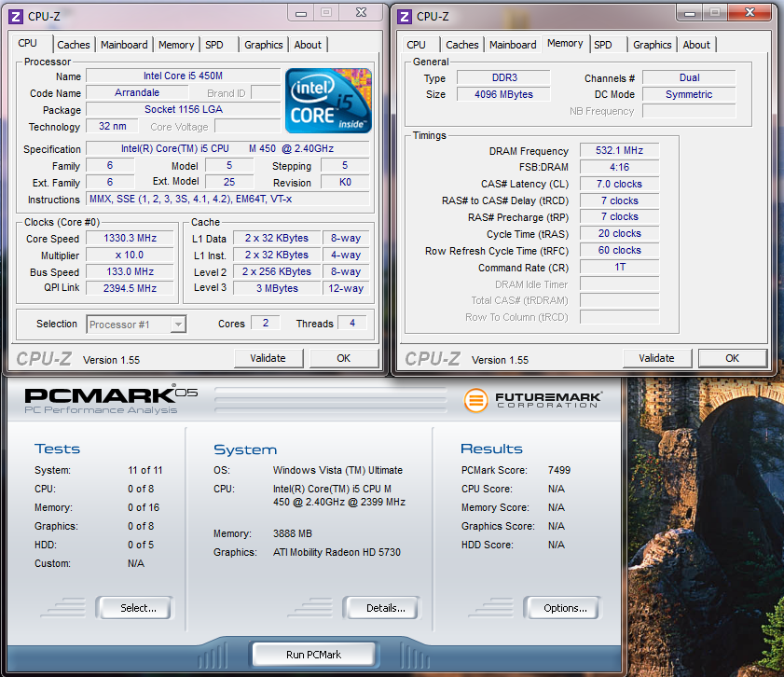Click the Channels # value Dual
Viewport: 784px width, 677px height.
(689, 78)
